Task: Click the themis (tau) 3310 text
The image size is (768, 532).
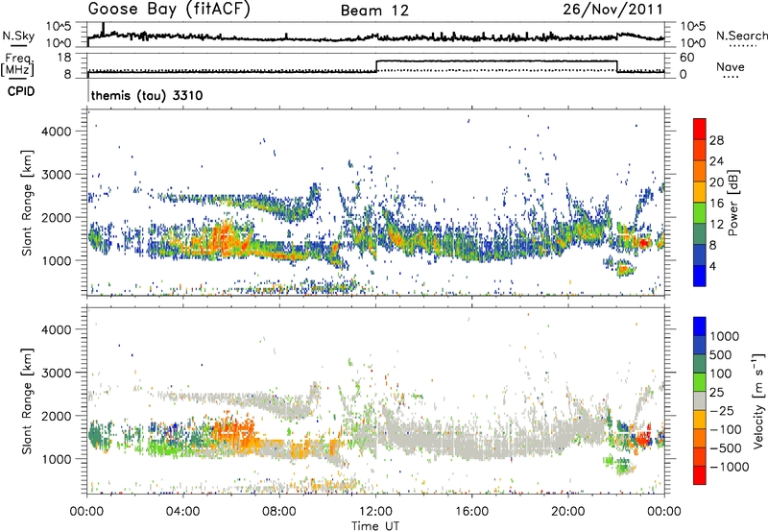Action: (147, 95)
